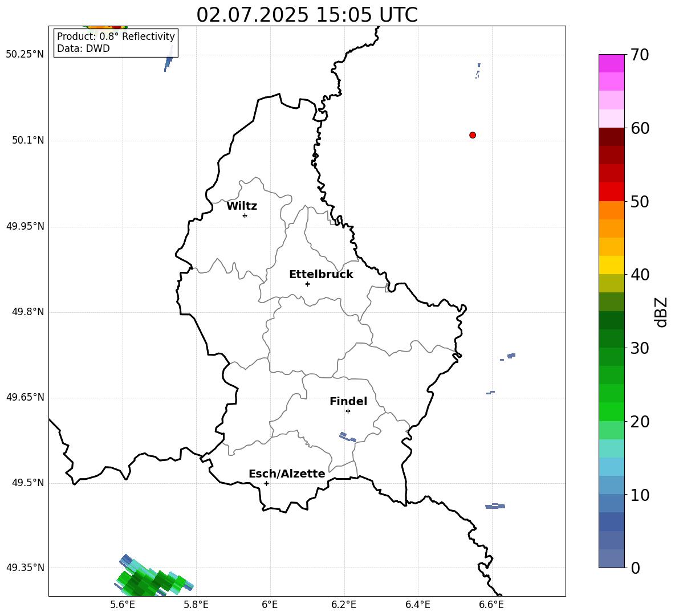675x616 pixels.
Task: Click the 49.95°N latitude label
Action: point(25,226)
